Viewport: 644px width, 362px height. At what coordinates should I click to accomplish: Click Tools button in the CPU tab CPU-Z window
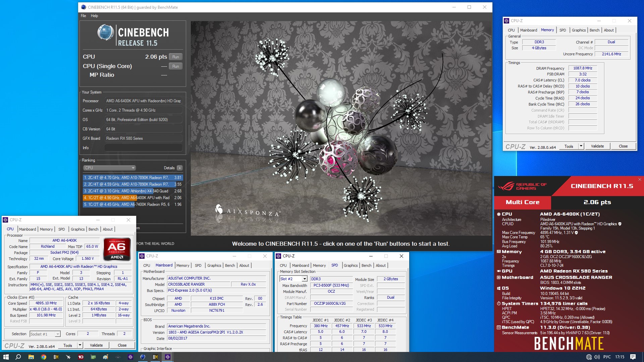[x=68, y=345]
